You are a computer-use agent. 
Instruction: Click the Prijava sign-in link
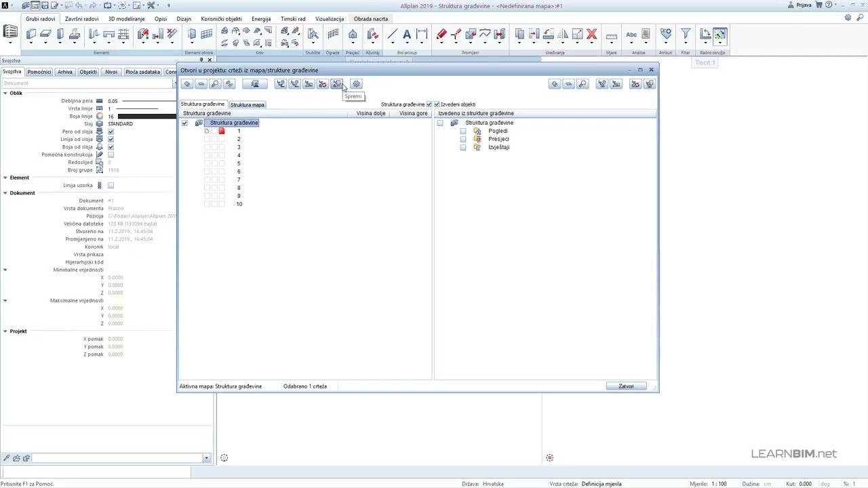[x=804, y=5]
